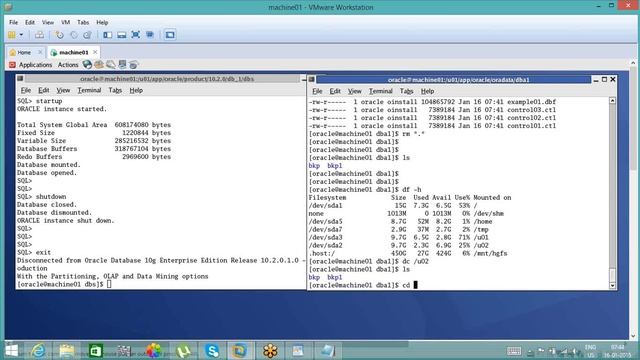Click the clock in system tray
Screen dimensions: 640x360
618,351
